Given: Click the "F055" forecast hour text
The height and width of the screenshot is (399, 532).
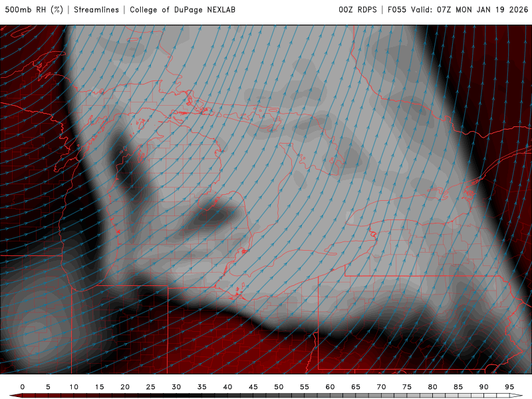Looking at the screenshot, I should coord(396,10).
